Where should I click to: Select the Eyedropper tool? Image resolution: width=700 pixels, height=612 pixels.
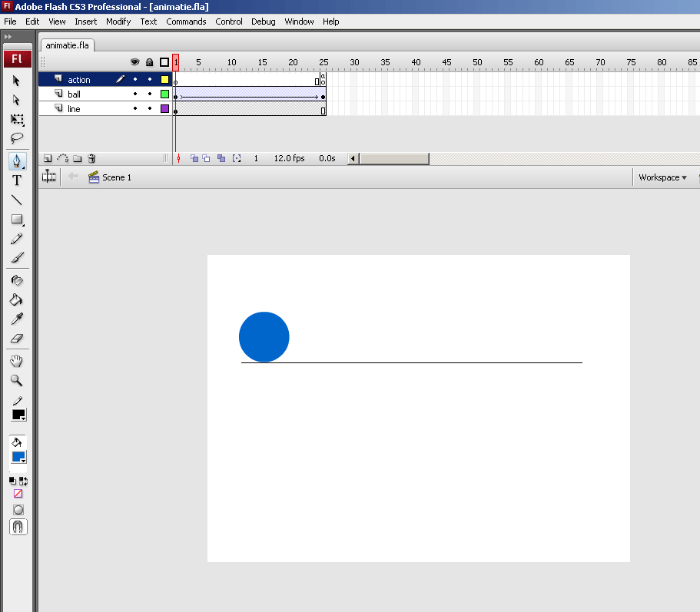coord(17,319)
